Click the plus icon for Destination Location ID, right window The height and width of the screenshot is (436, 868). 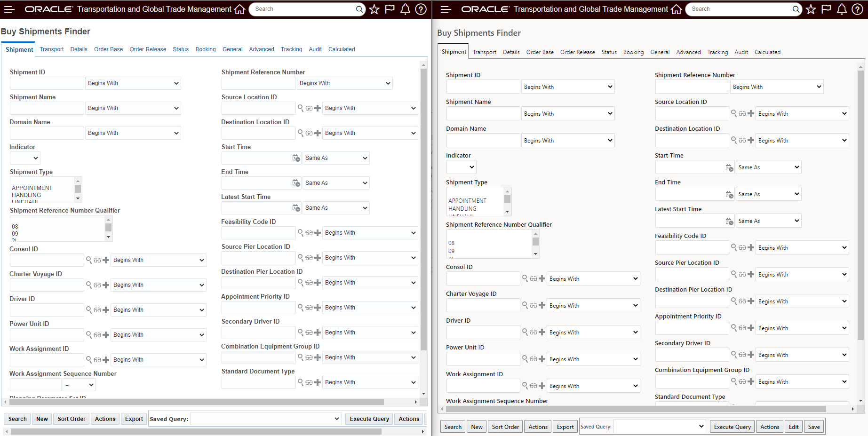751,140
